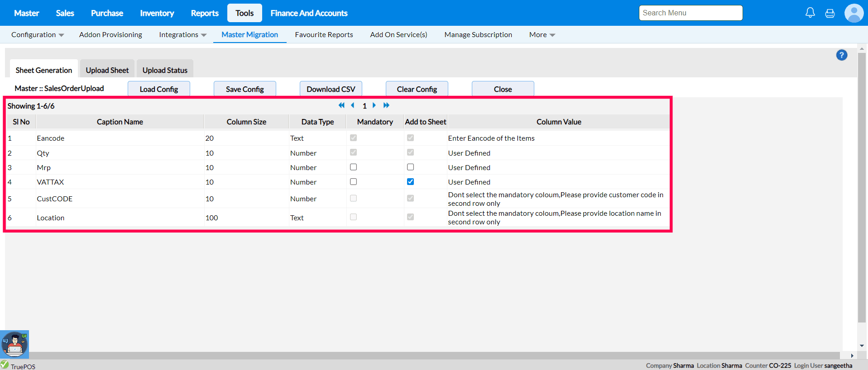This screenshot has width=868, height=370.
Task: Open the More dropdown menu
Action: pos(542,35)
